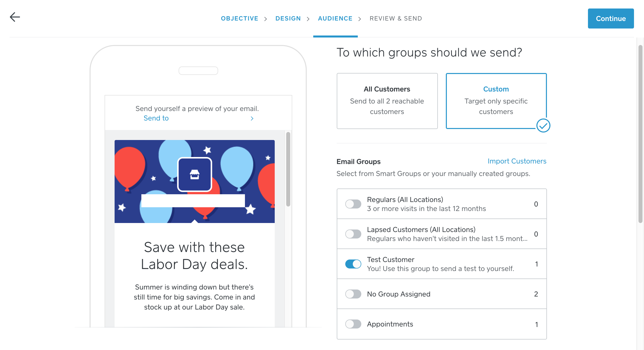Click the blue checkmark on Custom card

pos(543,125)
